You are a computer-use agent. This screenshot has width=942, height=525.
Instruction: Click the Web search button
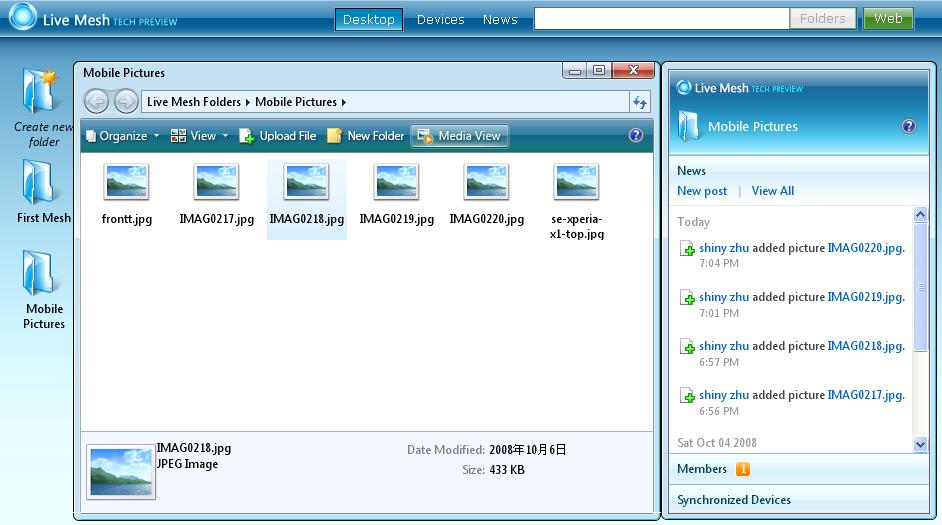889,19
